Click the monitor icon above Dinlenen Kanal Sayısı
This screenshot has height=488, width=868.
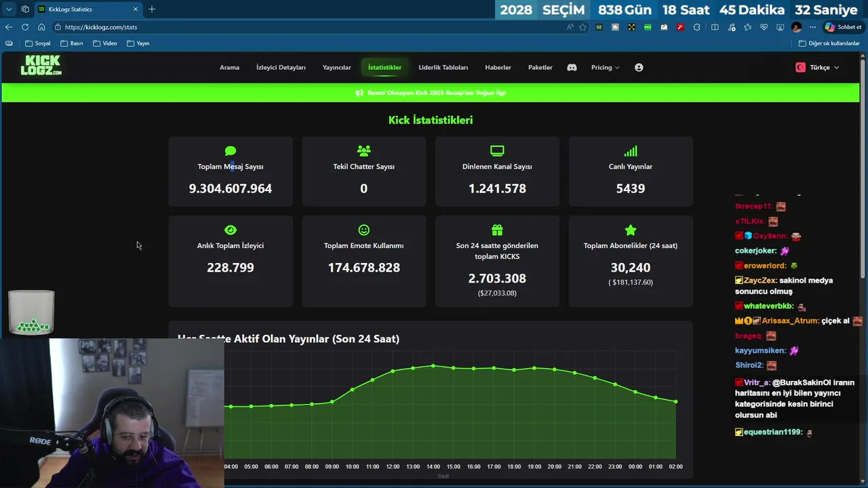click(497, 150)
